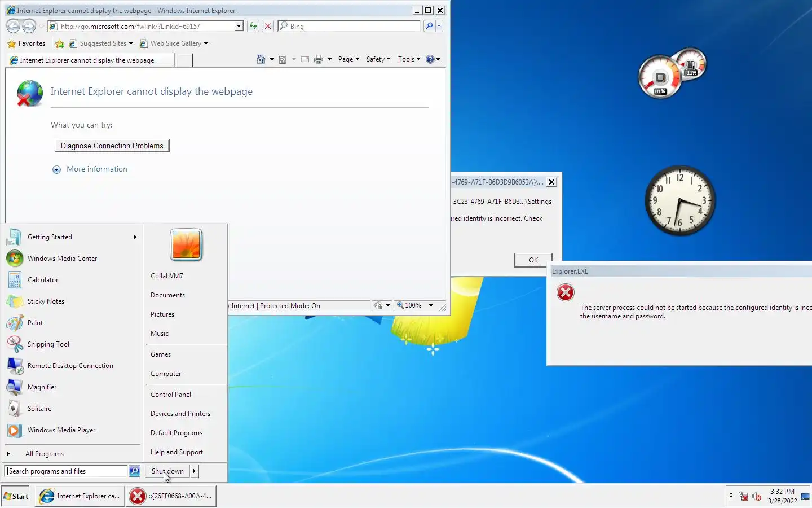Screen dimensions: 812x508
Task: Expand More information section
Action: pyautogui.click(x=90, y=169)
